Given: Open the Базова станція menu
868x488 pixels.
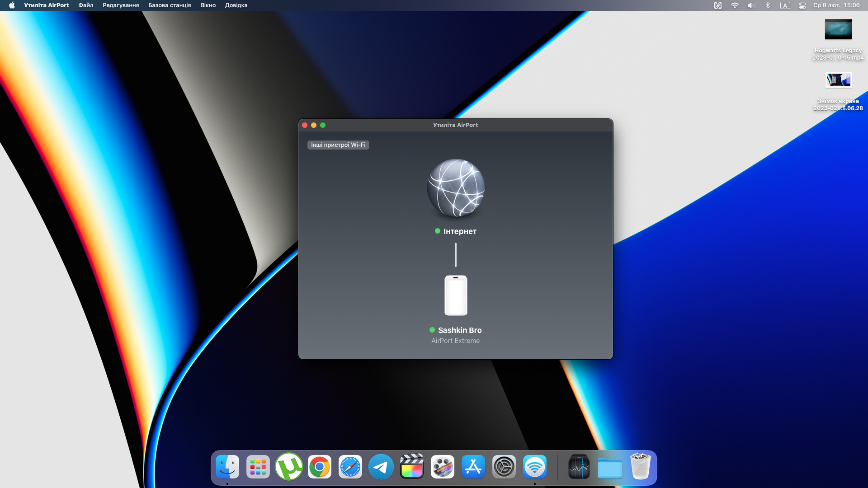Looking at the screenshot, I should [x=170, y=5].
